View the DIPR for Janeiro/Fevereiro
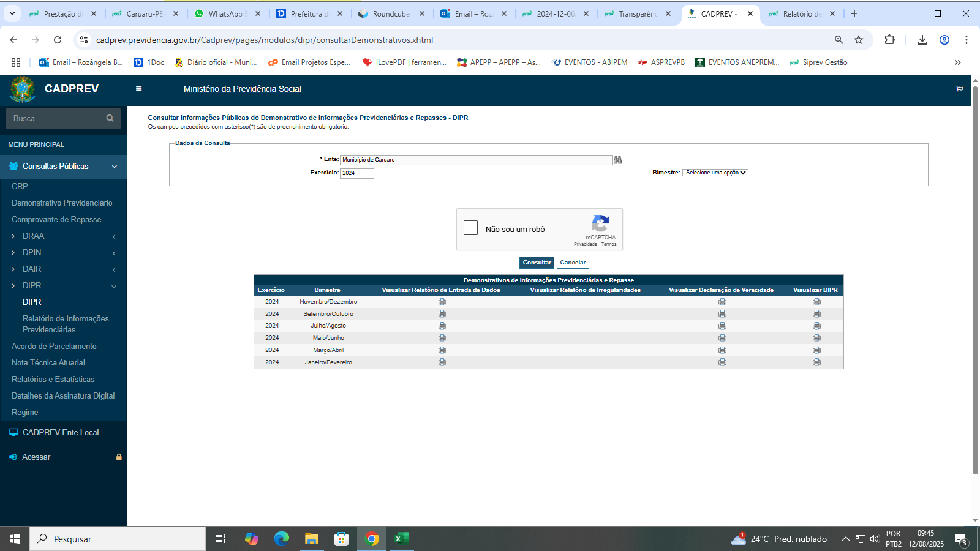Screen dimensions: 980x551 (x=816, y=362)
